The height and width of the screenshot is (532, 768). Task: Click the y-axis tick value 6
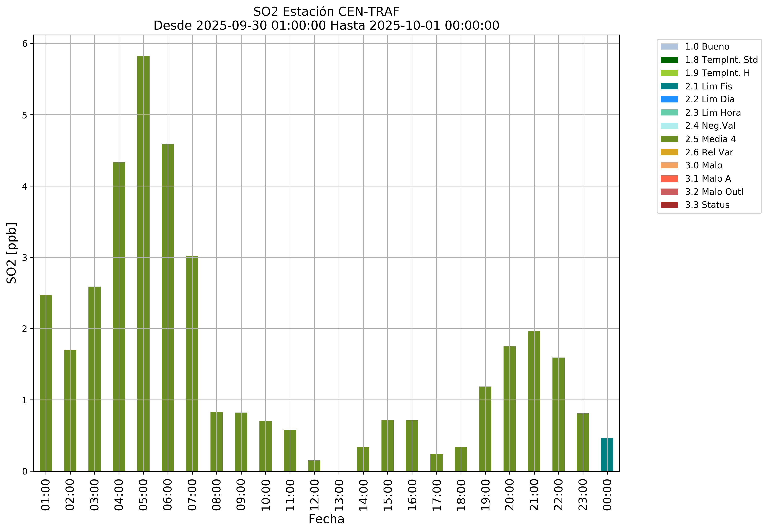pyautogui.click(x=25, y=44)
